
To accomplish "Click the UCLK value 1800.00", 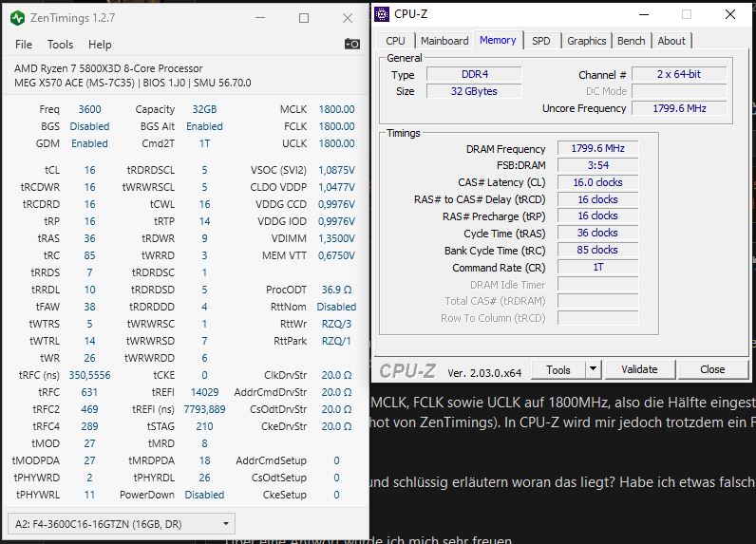I will [x=336, y=143].
